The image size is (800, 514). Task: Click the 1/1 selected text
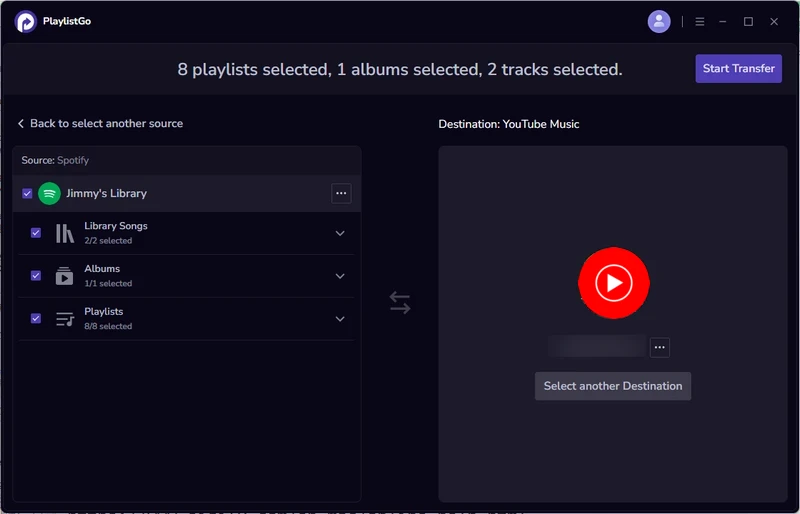click(x=108, y=283)
